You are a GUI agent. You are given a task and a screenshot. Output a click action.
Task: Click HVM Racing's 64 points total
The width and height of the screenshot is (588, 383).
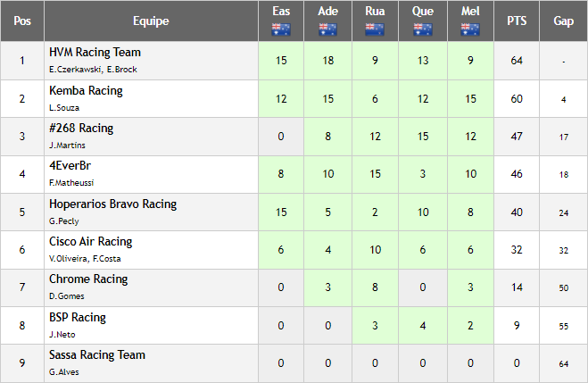coord(517,61)
